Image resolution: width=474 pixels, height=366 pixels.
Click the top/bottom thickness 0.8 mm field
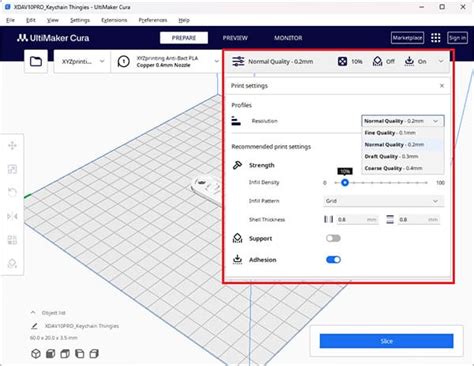pos(419,219)
